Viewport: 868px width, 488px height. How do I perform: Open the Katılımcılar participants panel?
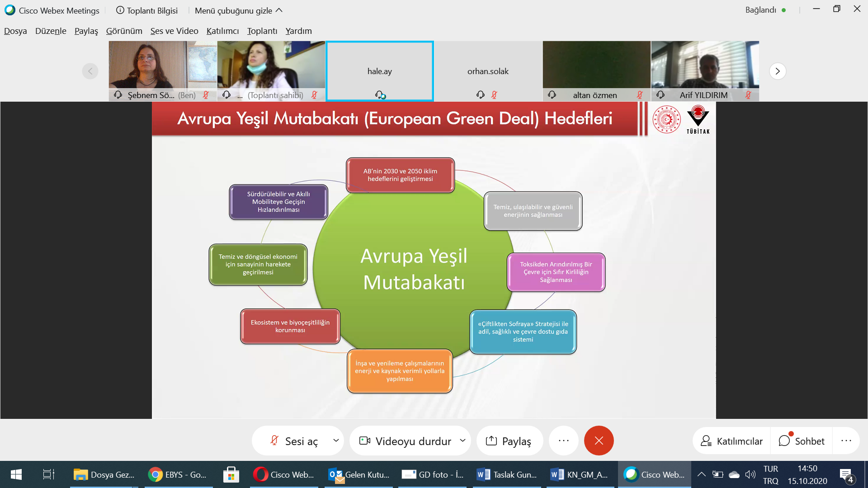(x=731, y=441)
